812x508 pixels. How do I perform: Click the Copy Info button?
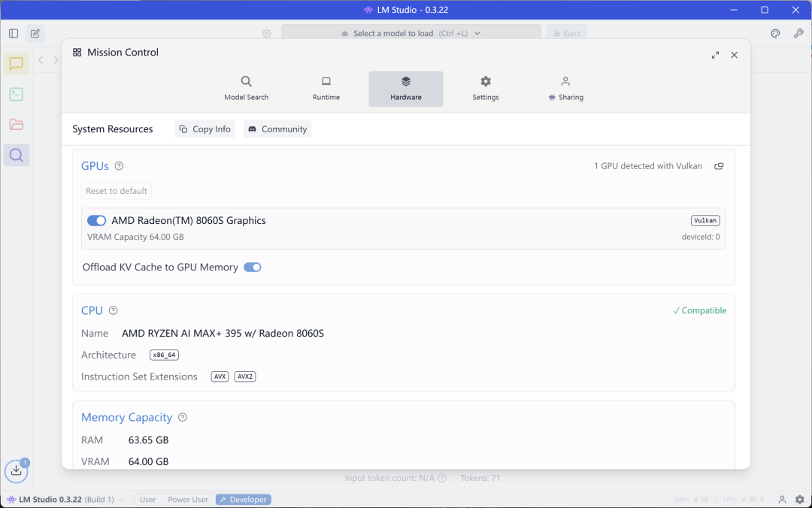pos(205,129)
